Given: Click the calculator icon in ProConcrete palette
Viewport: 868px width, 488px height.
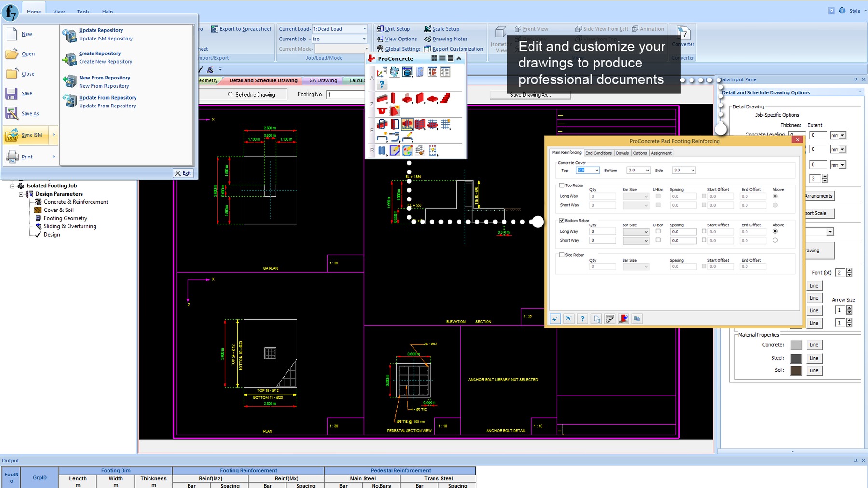Looking at the screenshot, I should (420, 72).
